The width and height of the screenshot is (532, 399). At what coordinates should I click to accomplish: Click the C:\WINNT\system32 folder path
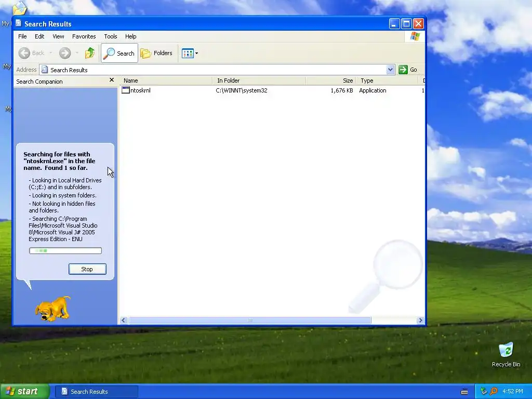click(242, 90)
